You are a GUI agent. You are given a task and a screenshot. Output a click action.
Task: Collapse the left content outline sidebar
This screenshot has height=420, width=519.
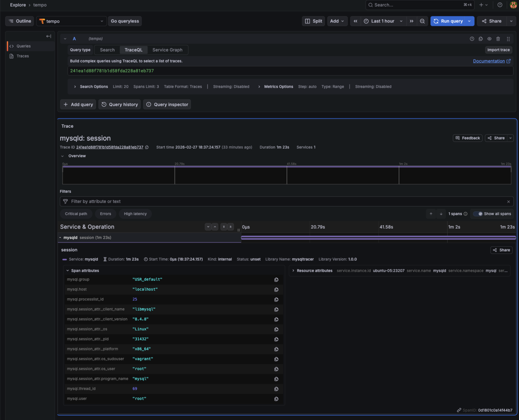click(48, 36)
